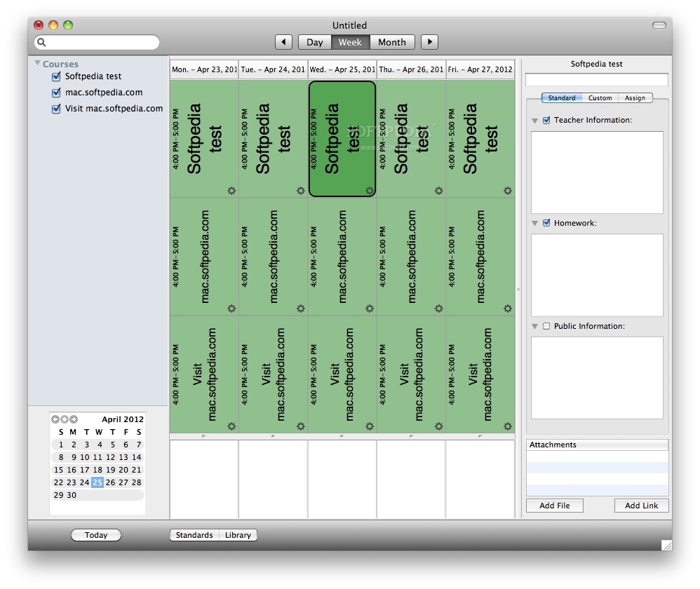Open gear menu on Monday Softpedia test lesson
700x589 pixels.
click(231, 191)
